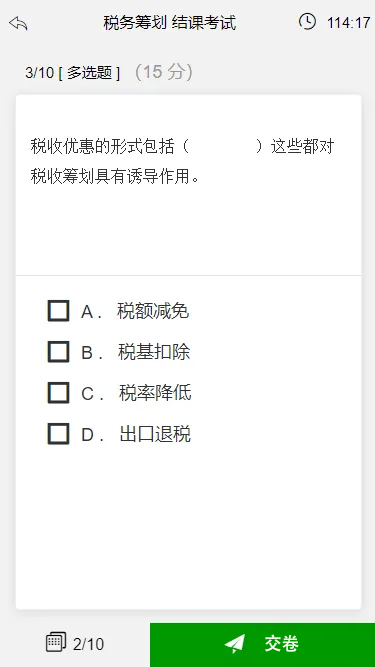Click the paper plane submit icon

(x=235, y=644)
